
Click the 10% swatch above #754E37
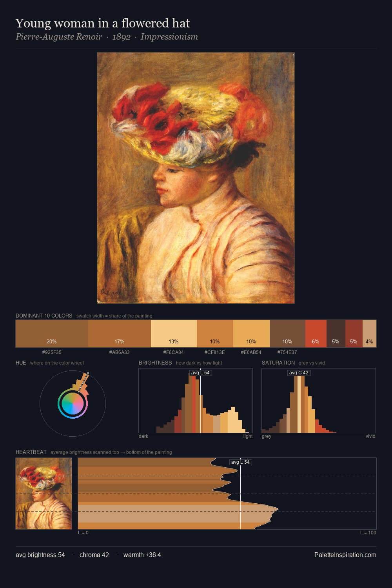tap(287, 334)
